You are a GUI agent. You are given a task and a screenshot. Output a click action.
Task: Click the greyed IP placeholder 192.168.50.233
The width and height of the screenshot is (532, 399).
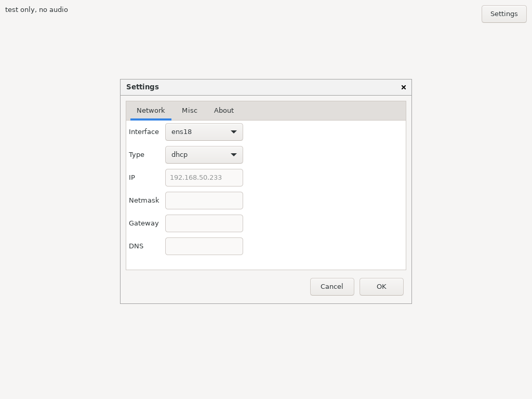pos(196,178)
